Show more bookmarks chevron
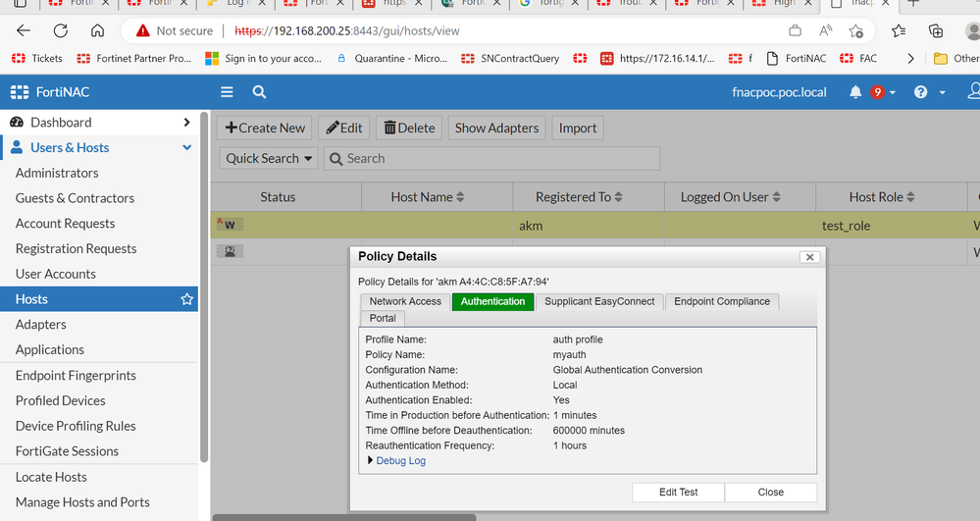 click(x=910, y=58)
